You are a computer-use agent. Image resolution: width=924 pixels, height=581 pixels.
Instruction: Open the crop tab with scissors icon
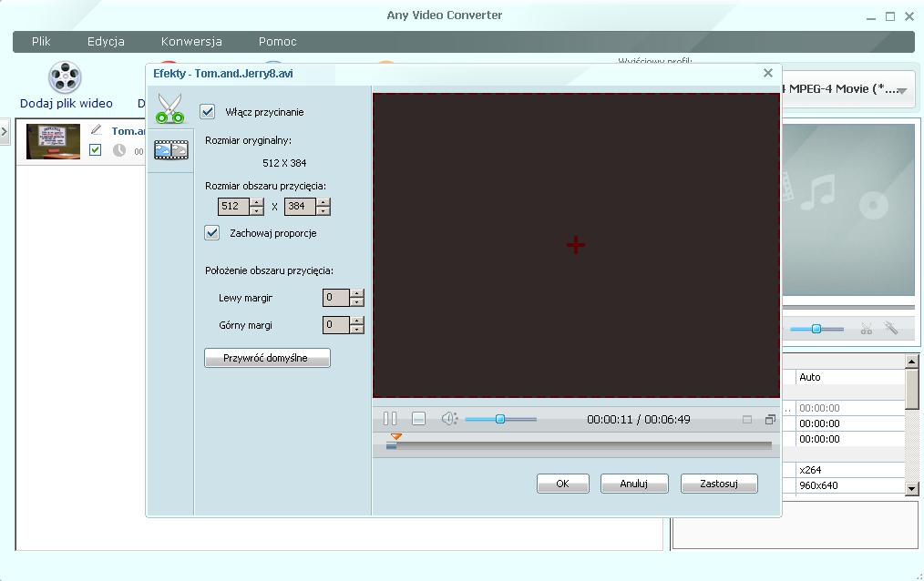coord(169,108)
